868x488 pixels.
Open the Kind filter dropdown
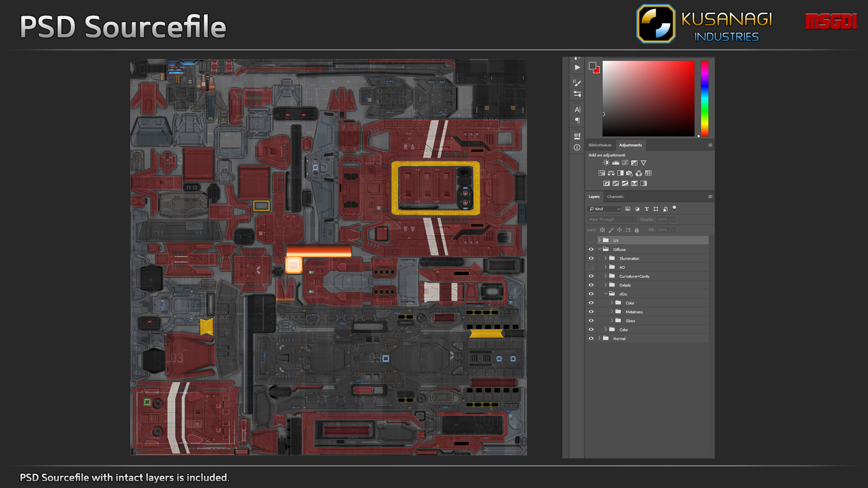(x=604, y=209)
